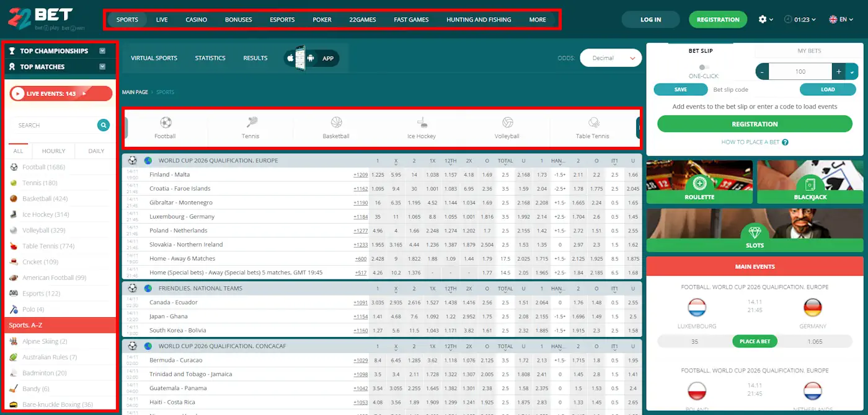Open the Decimal odds format dropdown

pos(610,57)
